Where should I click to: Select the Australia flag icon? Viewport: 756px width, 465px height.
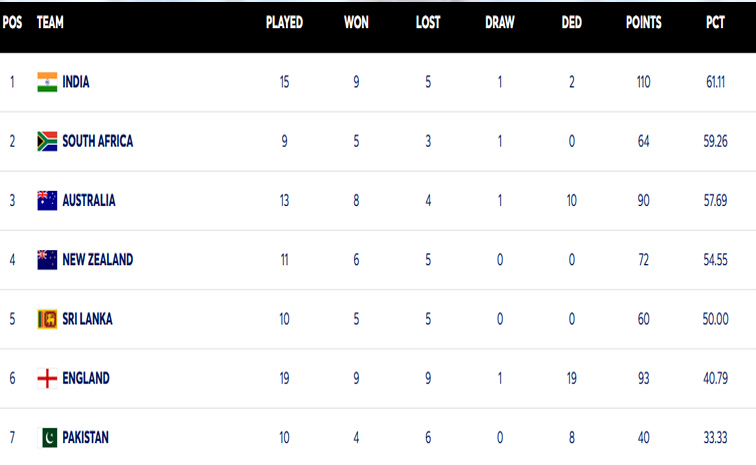pos(47,201)
